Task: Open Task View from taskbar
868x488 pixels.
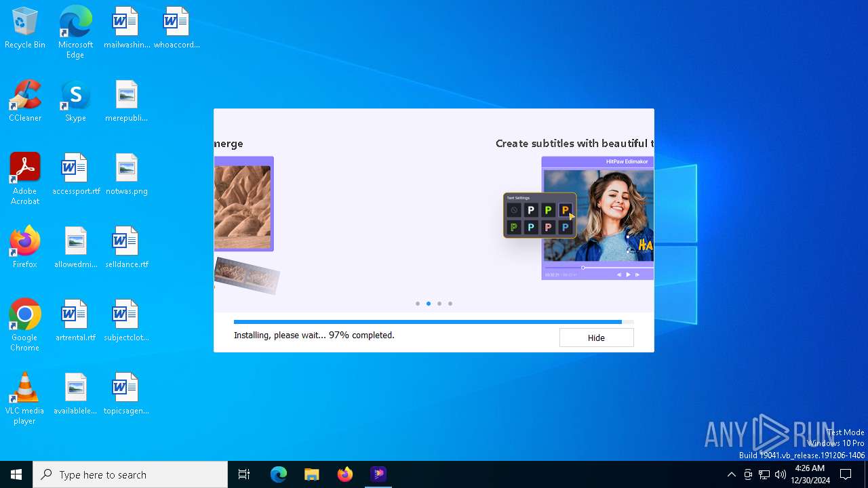Action: (244, 474)
